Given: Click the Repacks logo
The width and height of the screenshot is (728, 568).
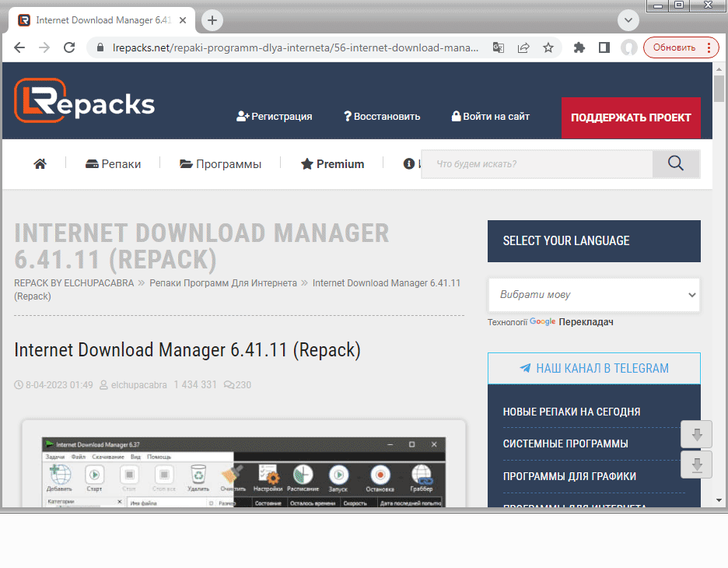Looking at the screenshot, I should 84,101.
